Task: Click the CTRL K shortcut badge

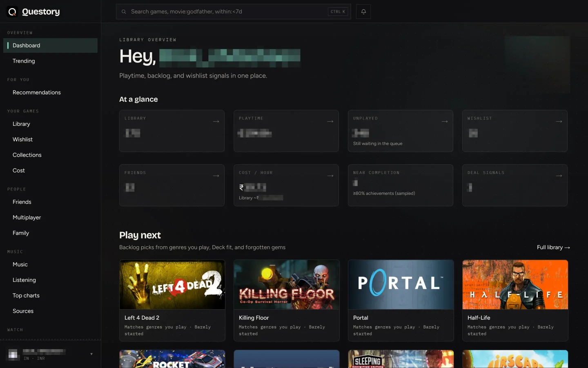Action: pyautogui.click(x=338, y=11)
